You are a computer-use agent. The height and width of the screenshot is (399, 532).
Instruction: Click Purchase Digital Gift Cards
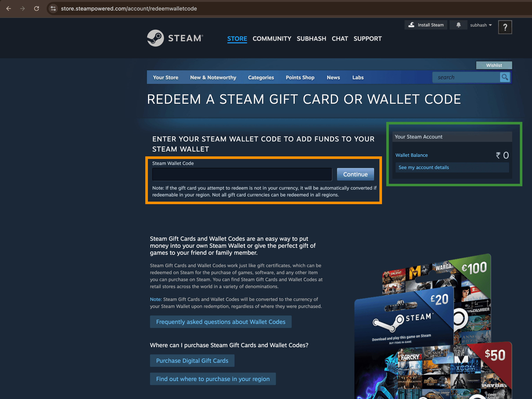tap(192, 361)
